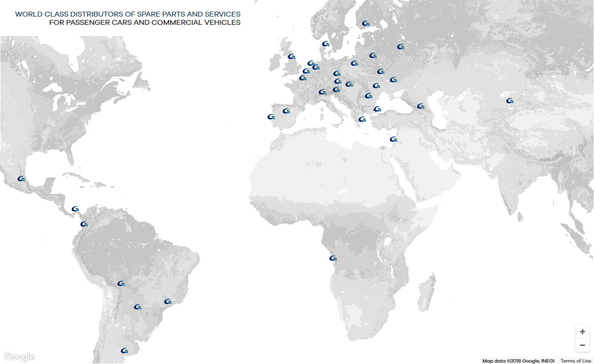
Task: Open the Terms of Use link
Action: pyautogui.click(x=575, y=361)
